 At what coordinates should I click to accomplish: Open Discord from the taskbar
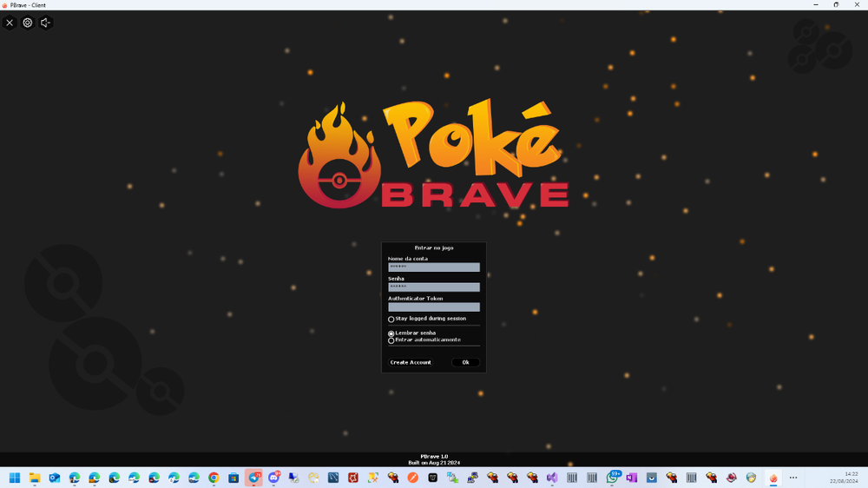coord(274,478)
